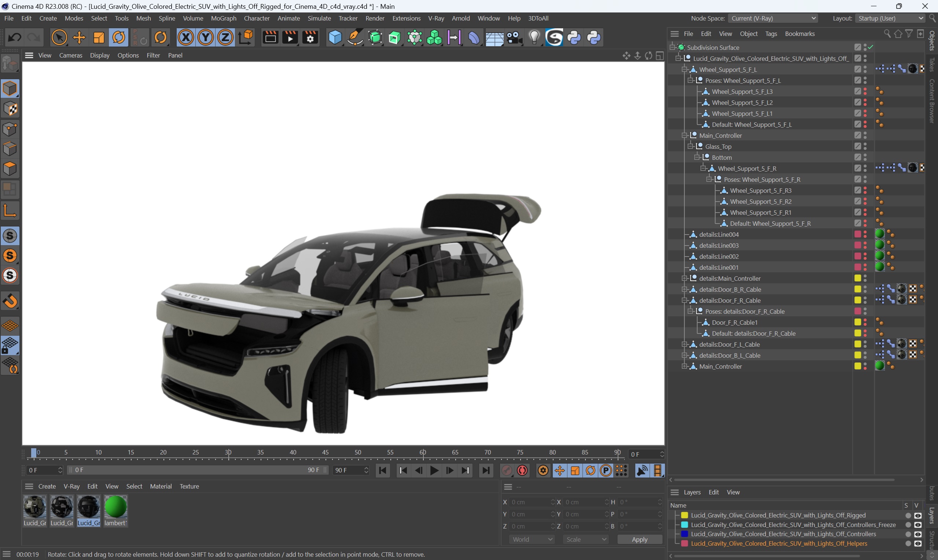
Task: Select Wheel_Support_5_F_R2 object
Action: (760, 202)
